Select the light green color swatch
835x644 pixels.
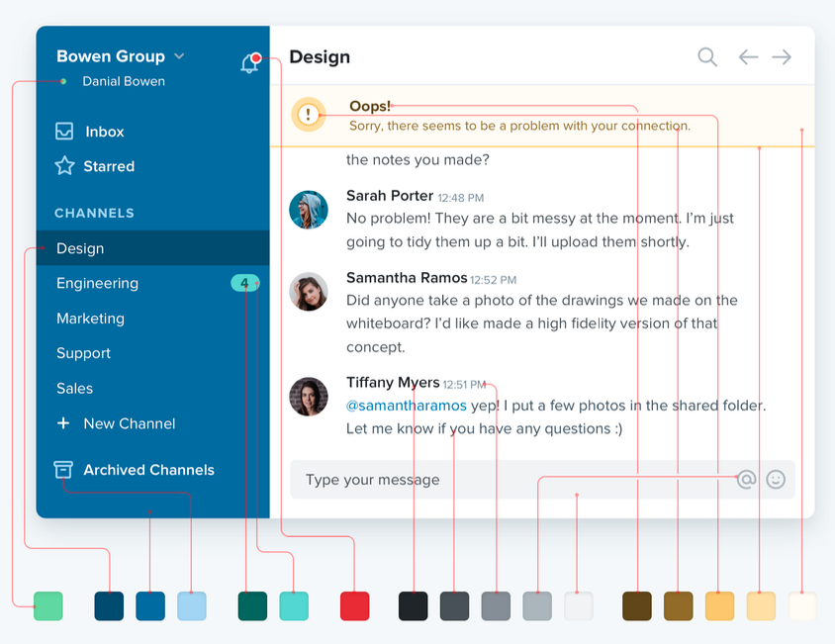48,606
